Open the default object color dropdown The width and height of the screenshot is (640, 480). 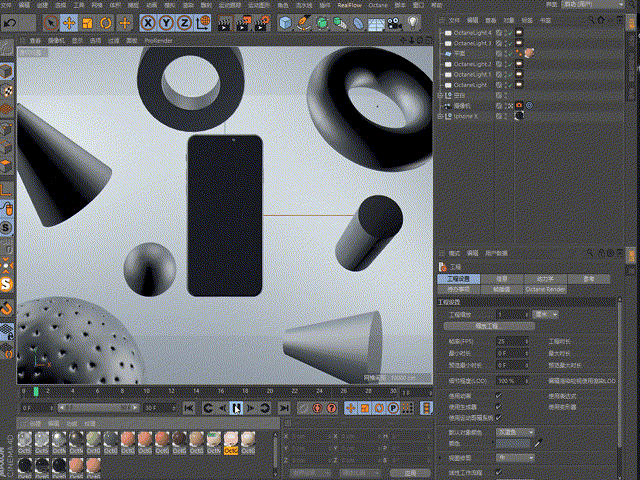click(515, 432)
